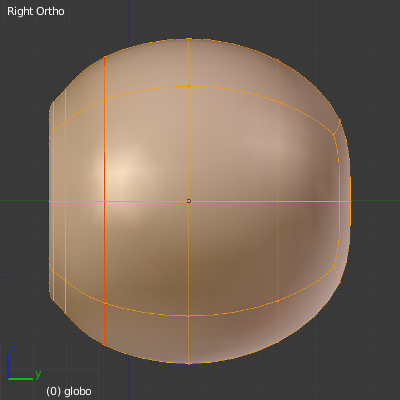Click the Right Ortho view label
The height and width of the screenshot is (400, 400).
(x=36, y=11)
